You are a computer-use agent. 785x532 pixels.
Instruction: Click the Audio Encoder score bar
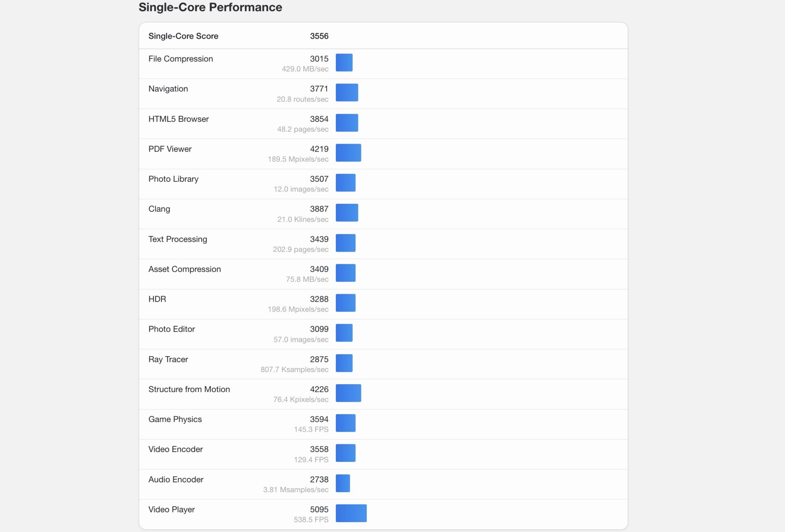click(x=343, y=483)
